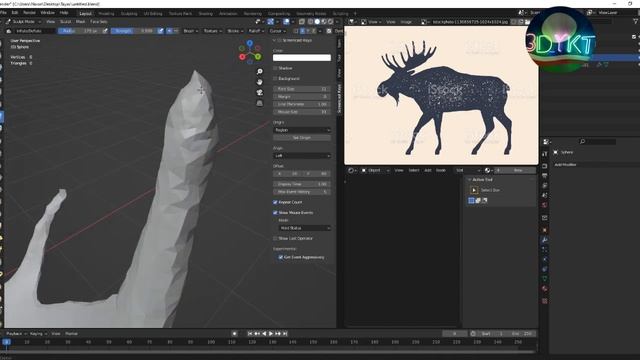This screenshot has height=360, width=640.
Task: Open the Modifiers wrench properties tab
Action: [544, 240]
